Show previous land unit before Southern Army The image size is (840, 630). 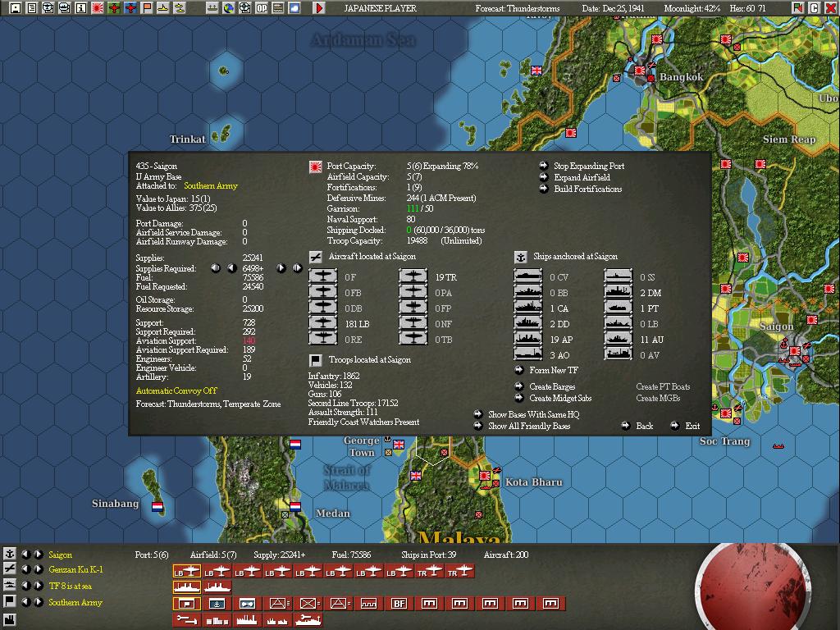pos(25,601)
